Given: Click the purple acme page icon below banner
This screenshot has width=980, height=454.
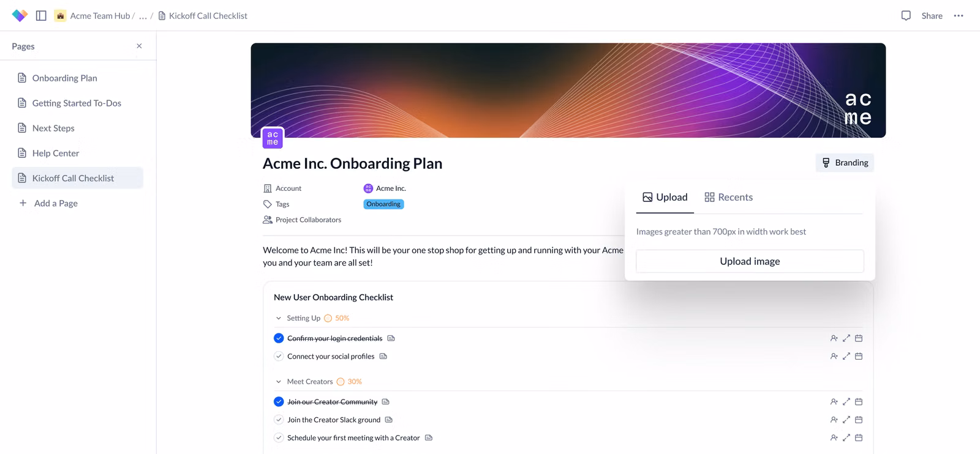Looking at the screenshot, I should tap(273, 138).
